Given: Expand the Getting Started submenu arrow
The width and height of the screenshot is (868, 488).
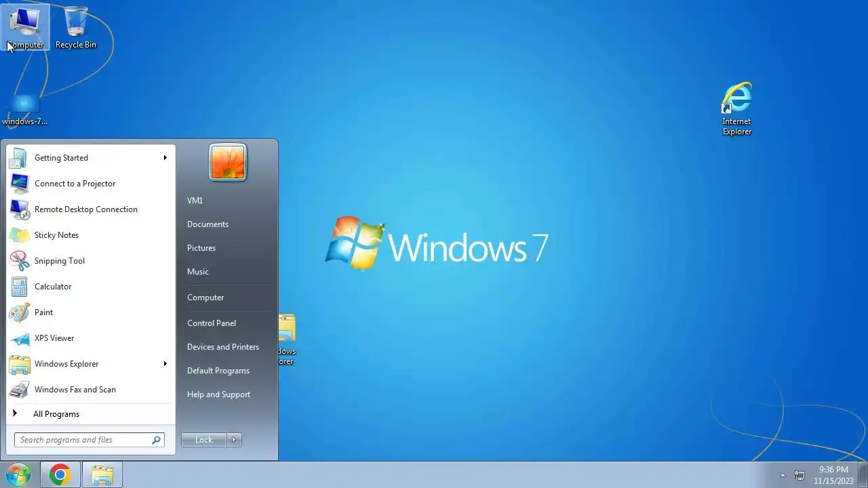Looking at the screenshot, I should point(165,158).
